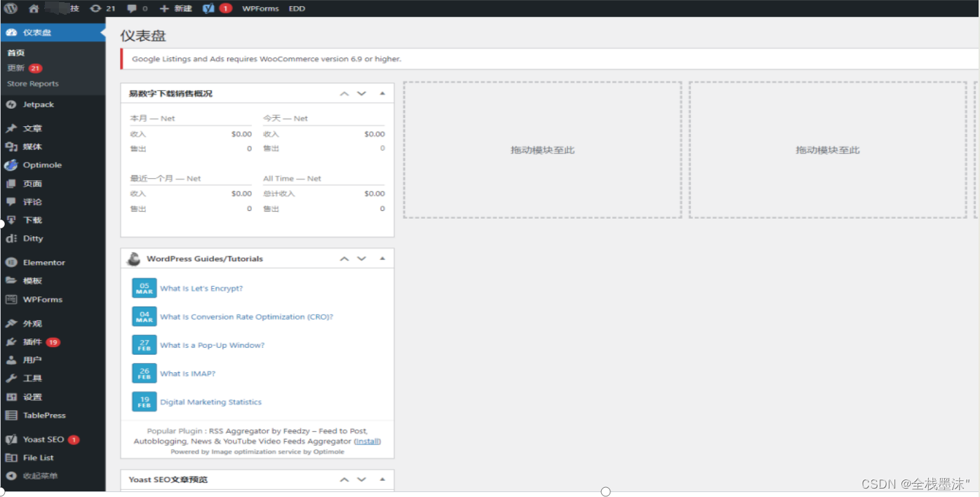Click the WordPress logo in the admin bar
The height and width of the screenshot is (497, 980).
[10, 8]
